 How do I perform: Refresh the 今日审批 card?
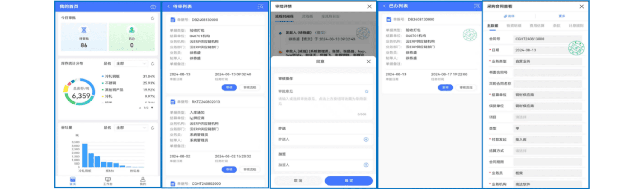click(x=152, y=18)
